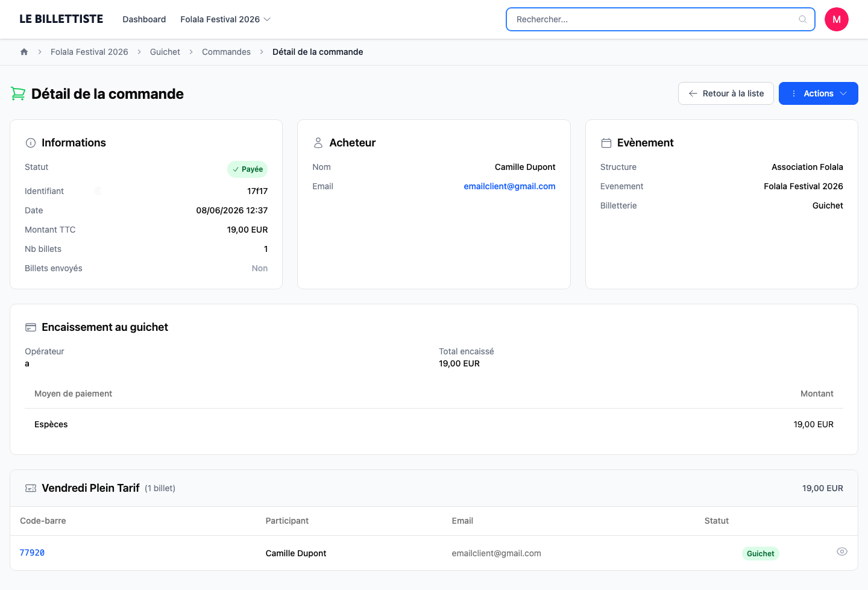Click the Informations info icon
The height and width of the screenshot is (590, 868).
tap(31, 143)
